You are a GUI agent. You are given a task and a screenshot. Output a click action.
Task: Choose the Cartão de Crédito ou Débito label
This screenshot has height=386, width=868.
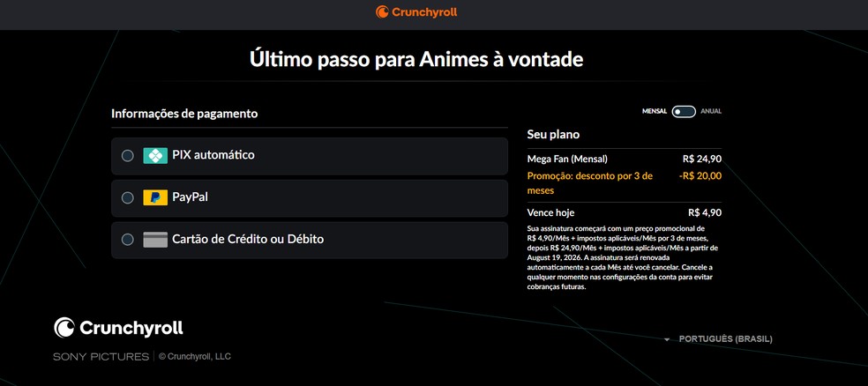(x=248, y=240)
